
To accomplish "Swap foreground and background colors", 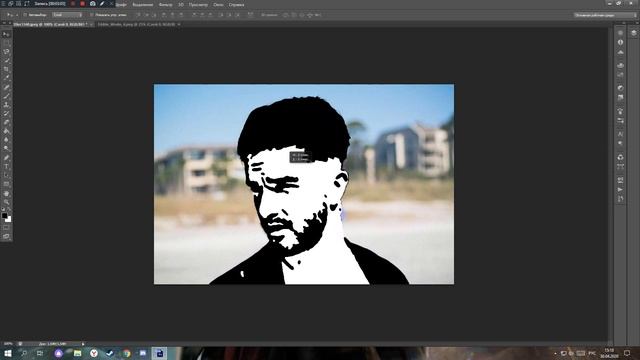I will click(x=9, y=209).
